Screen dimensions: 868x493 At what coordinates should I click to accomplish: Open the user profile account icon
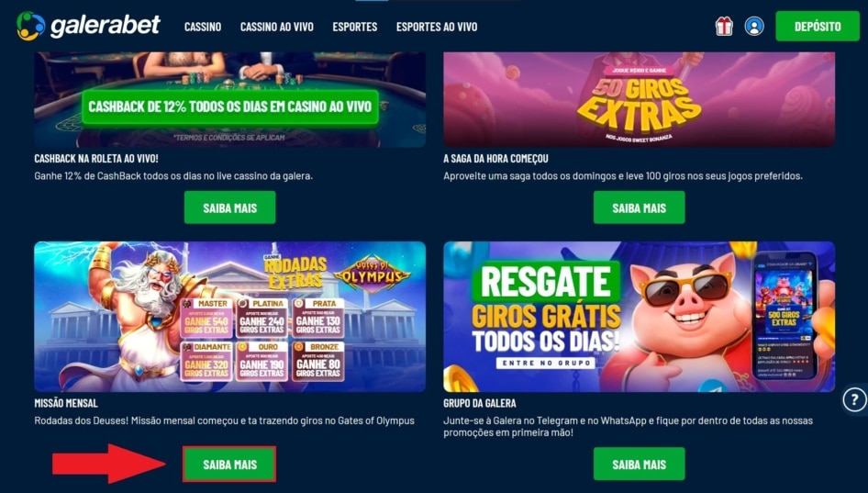[754, 26]
